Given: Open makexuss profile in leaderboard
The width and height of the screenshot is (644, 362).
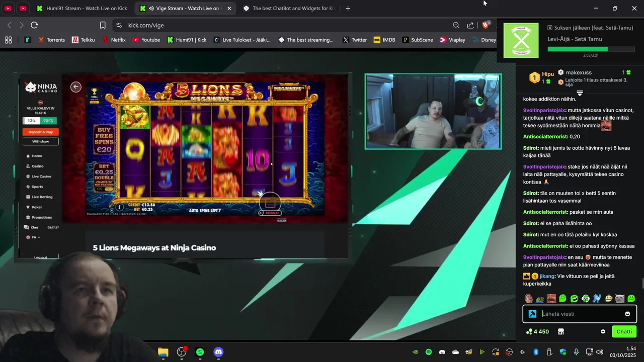Looking at the screenshot, I should coord(579,72).
